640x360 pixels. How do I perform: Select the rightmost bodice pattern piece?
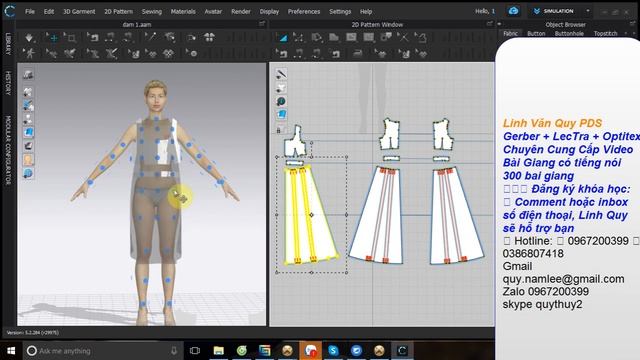point(443,135)
